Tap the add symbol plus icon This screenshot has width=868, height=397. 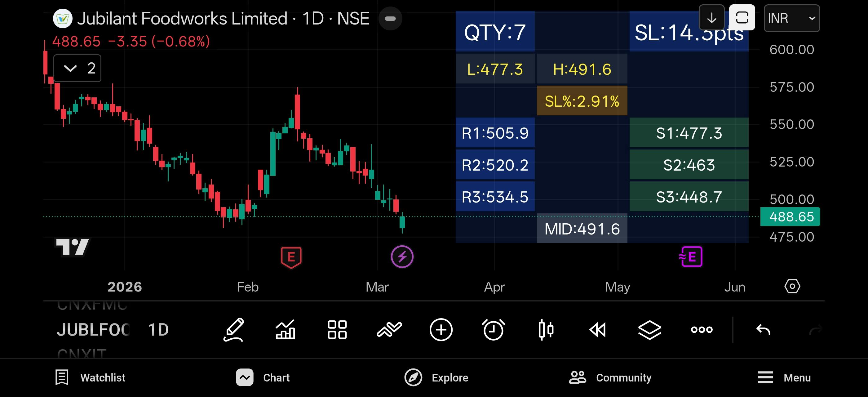[x=441, y=329]
